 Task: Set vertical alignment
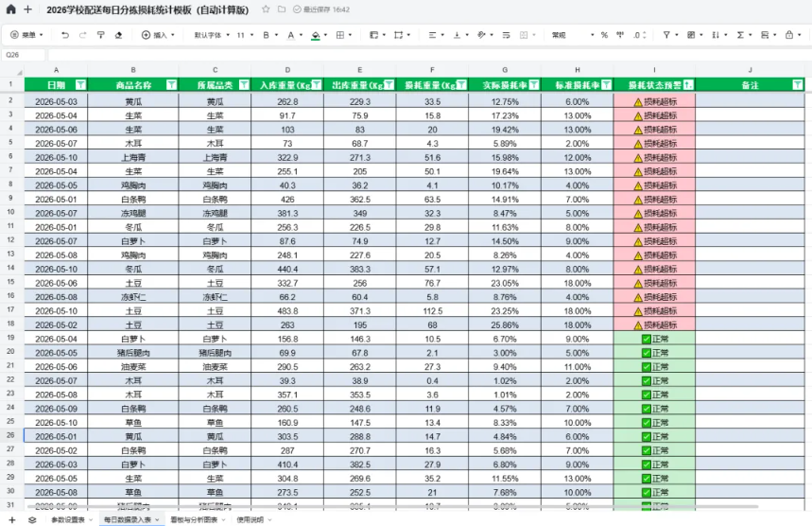457,35
